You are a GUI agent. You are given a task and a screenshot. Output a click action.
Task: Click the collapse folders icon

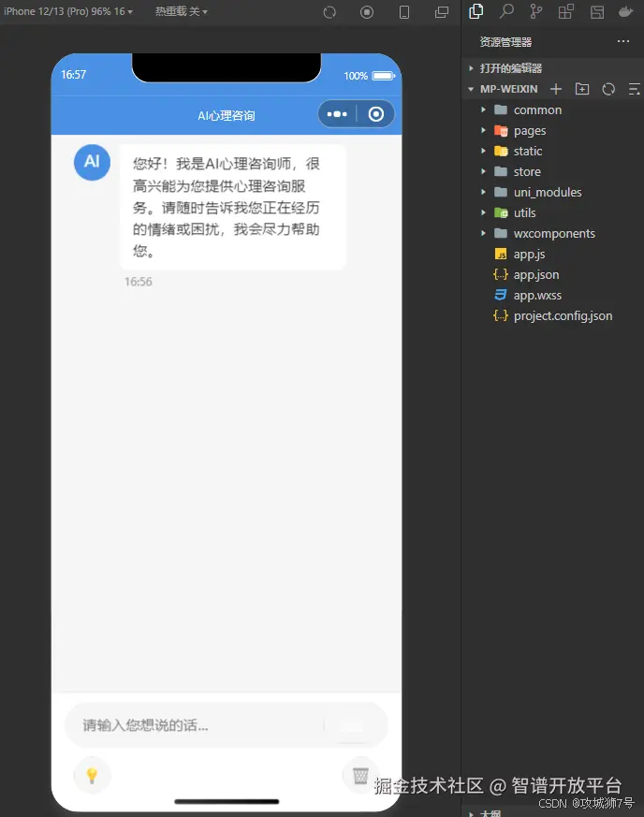(x=634, y=89)
